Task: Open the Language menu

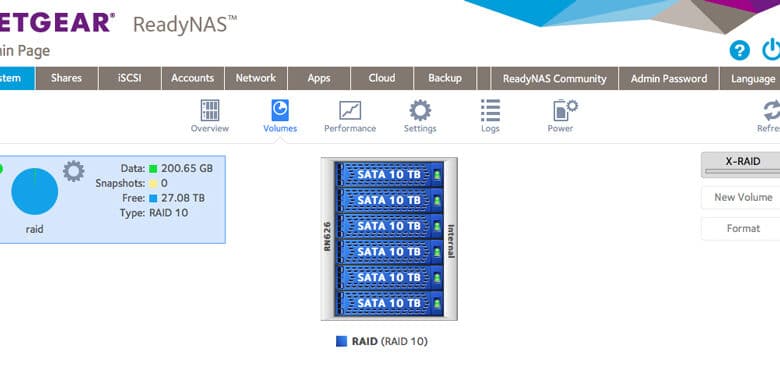Action: tap(750, 79)
